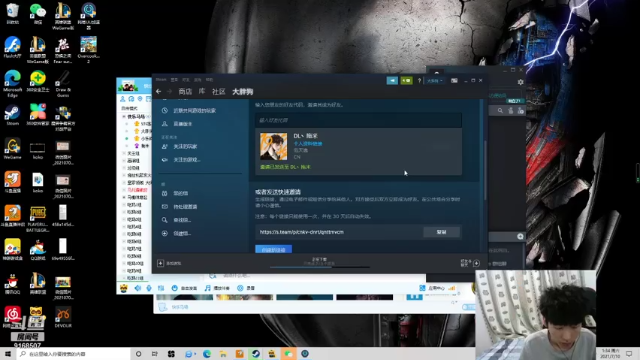Open 360 security guard desktop icon
The height and width of the screenshot is (360, 640).
tap(38, 81)
